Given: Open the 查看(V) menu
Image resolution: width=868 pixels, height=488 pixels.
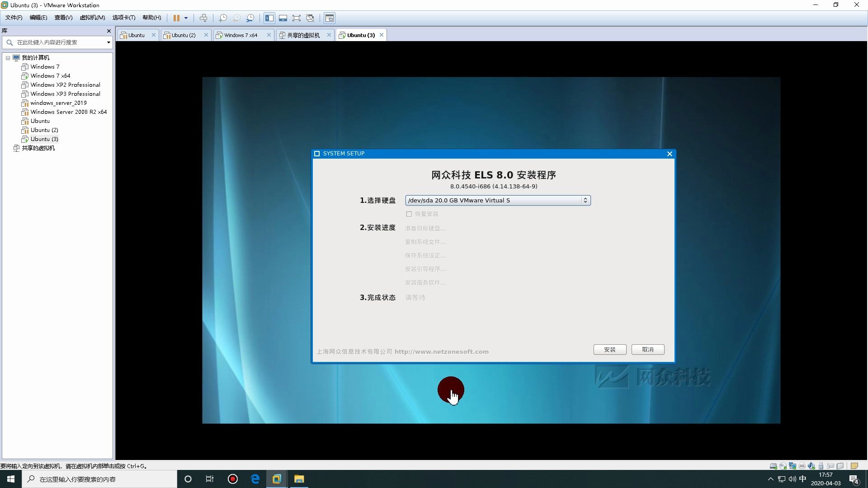Looking at the screenshot, I should point(63,18).
